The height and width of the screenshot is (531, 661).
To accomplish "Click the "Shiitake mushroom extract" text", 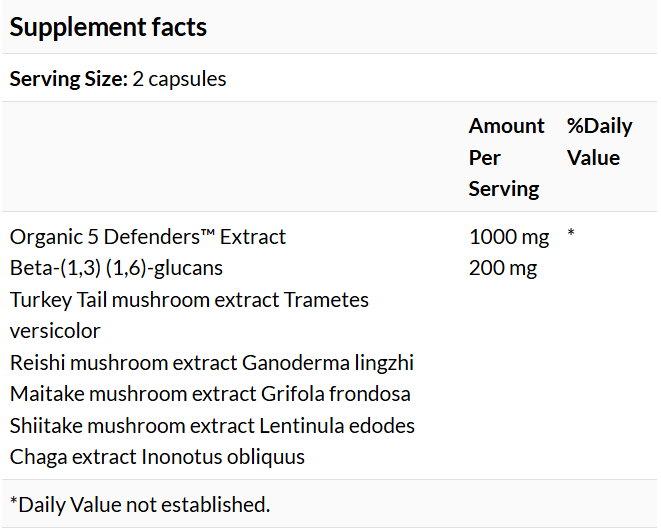I will click(132, 426).
